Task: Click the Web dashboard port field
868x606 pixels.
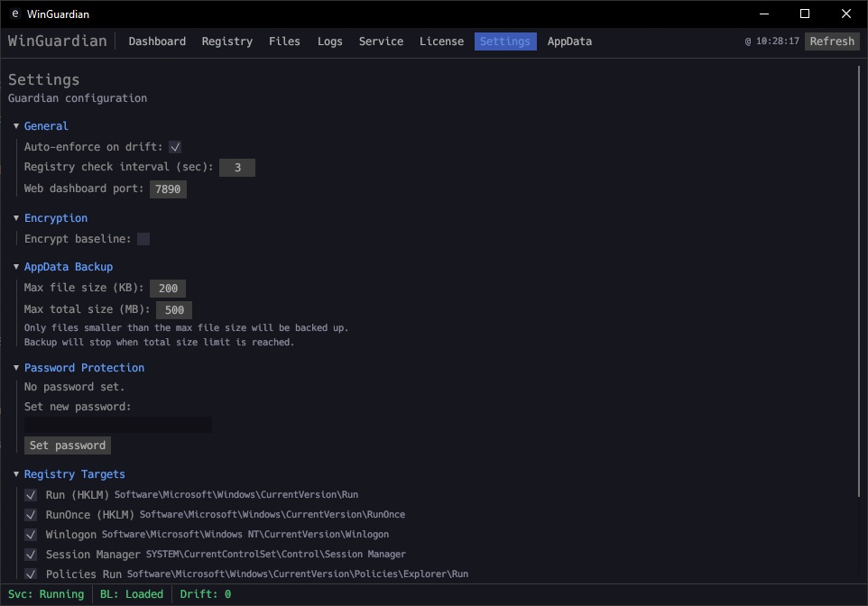Action: pyautogui.click(x=168, y=189)
